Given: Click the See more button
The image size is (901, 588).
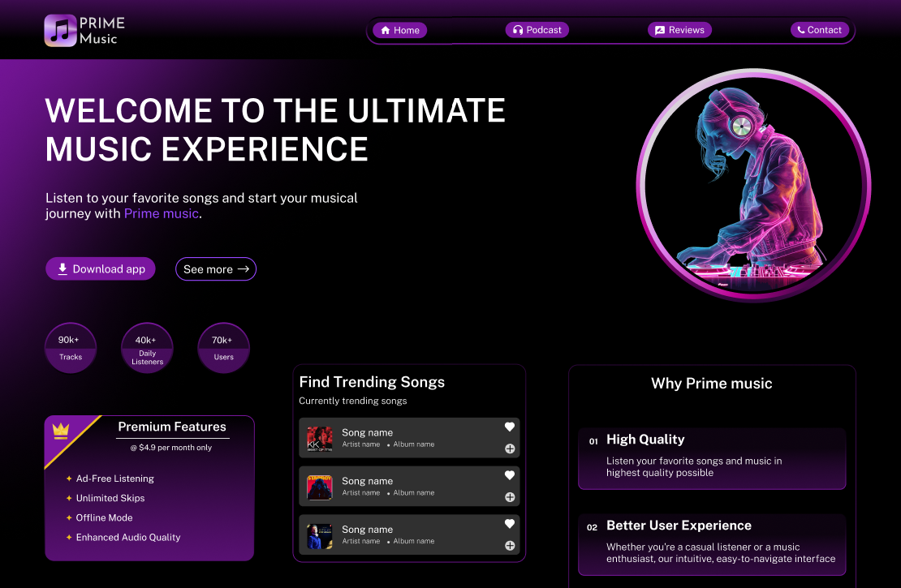Looking at the screenshot, I should [215, 268].
